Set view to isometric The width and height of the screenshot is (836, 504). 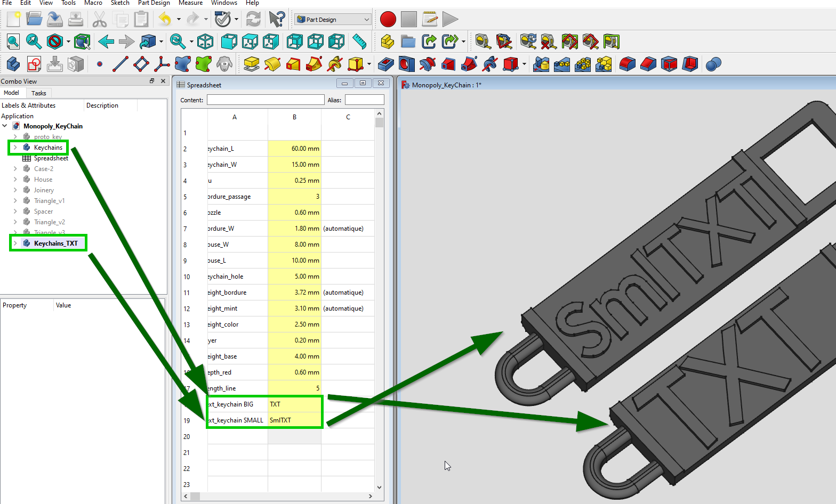point(205,42)
